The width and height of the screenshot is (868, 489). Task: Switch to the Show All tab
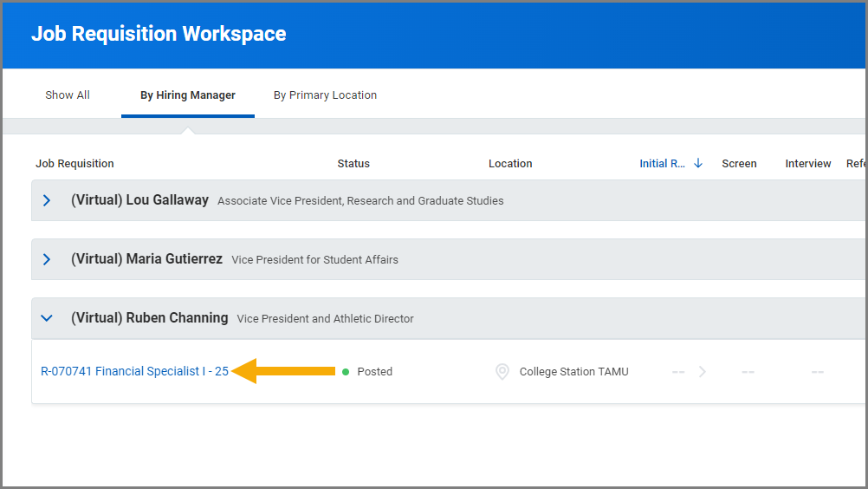coord(68,95)
